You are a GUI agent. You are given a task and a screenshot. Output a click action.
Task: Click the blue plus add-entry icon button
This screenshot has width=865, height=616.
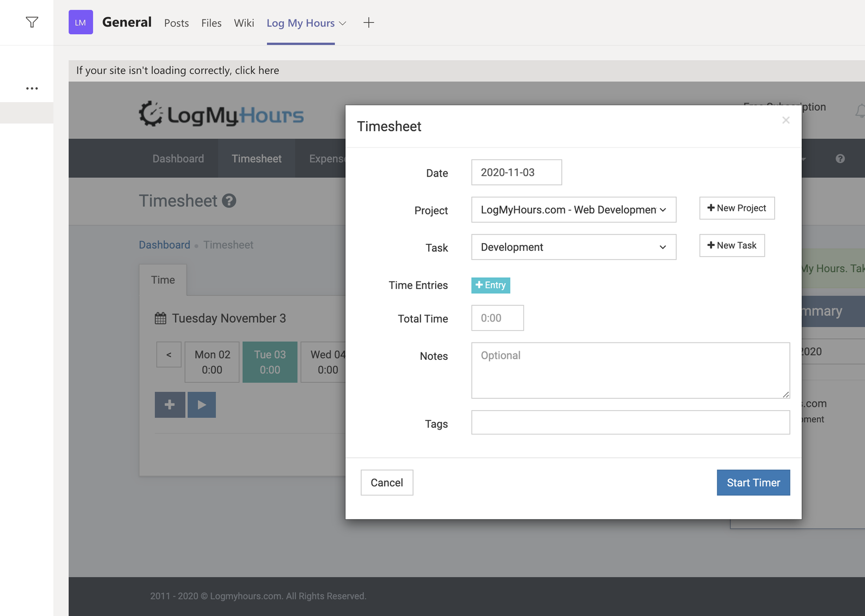coord(170,405)
